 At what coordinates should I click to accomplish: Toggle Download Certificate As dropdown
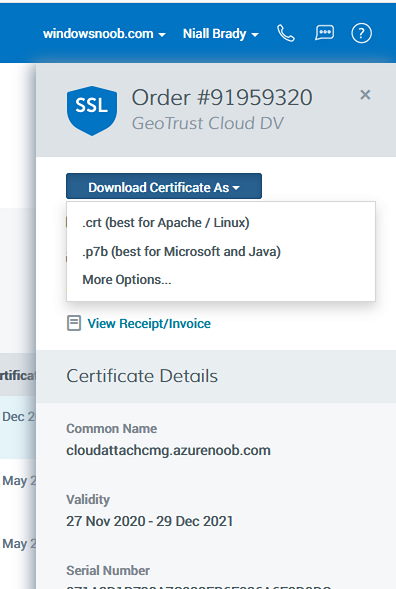click(x=164, y=186)
